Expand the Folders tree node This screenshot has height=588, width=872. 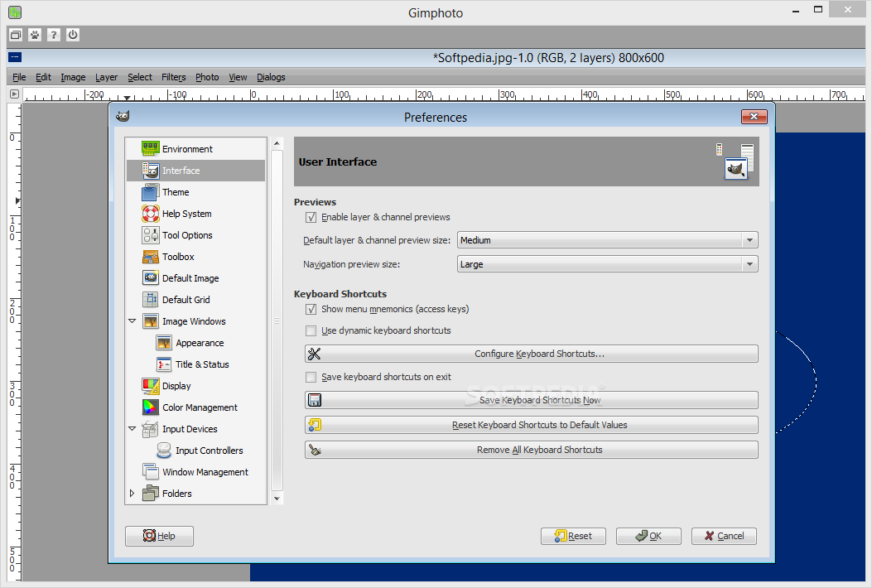tap(132, 493)
